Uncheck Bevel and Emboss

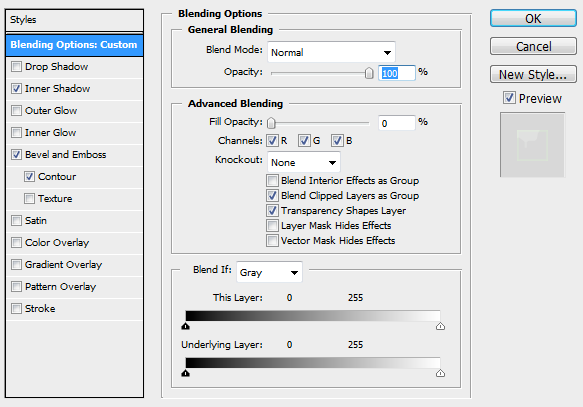point(16,155)
